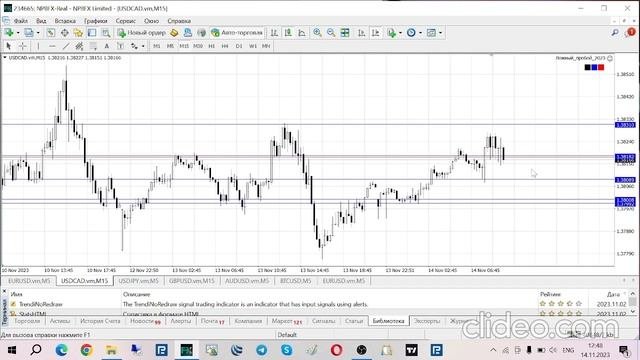This screenshot has height=360, width=640.
Task: Select the arrow cursor tool
Action: [9, 46]
